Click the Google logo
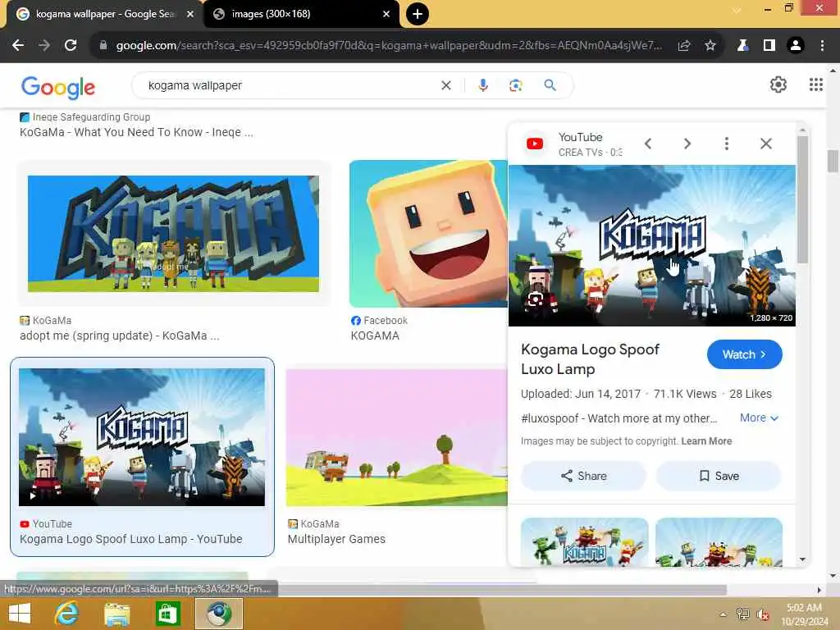This screenshot has width=840, height=630. [x=58, y=87]
